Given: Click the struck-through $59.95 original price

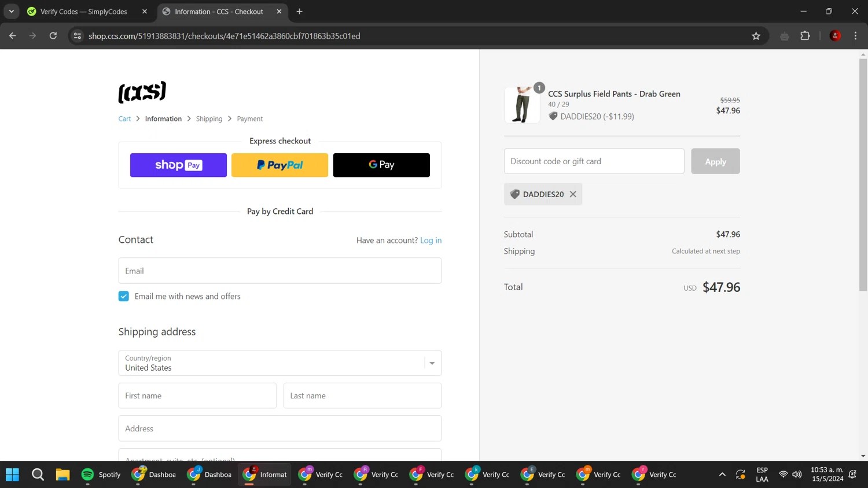Looking at the screenshot, I should (x=730, y=100).
